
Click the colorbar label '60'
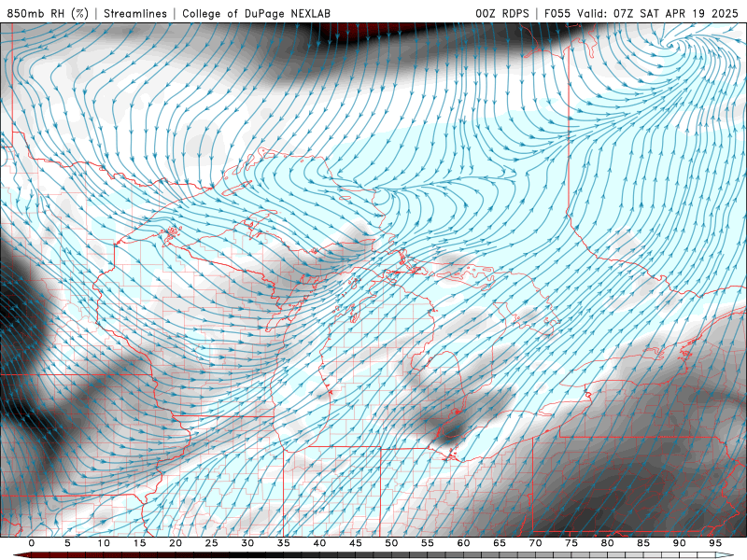pyautogui.click(x=463, y=543)
